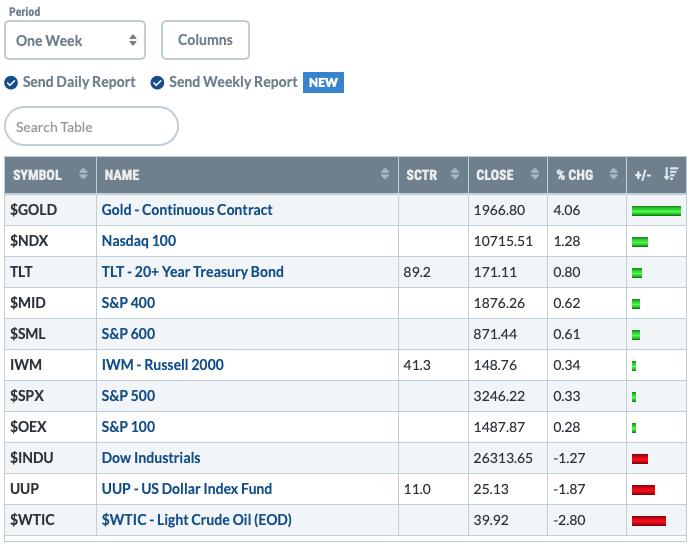Open UUP - US Dollar Index Fund link

(x=187, y=489)
